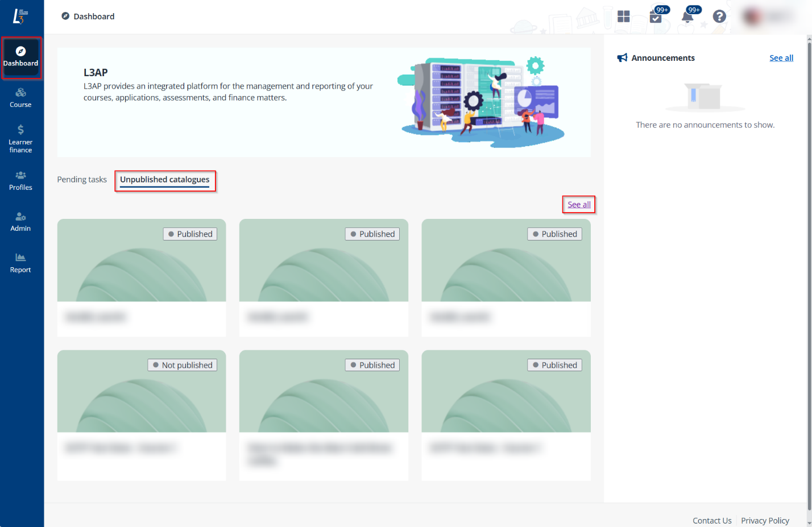The image size is (812, 527).
Task: Open the notifications bell icon
Action: (x=687, y=16)
